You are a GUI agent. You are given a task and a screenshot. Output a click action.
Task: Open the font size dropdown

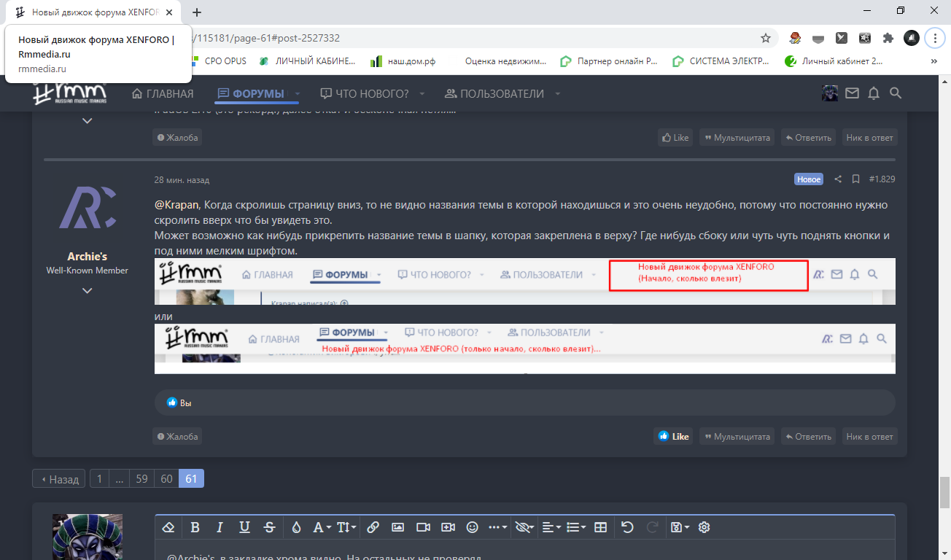[347, 527]
